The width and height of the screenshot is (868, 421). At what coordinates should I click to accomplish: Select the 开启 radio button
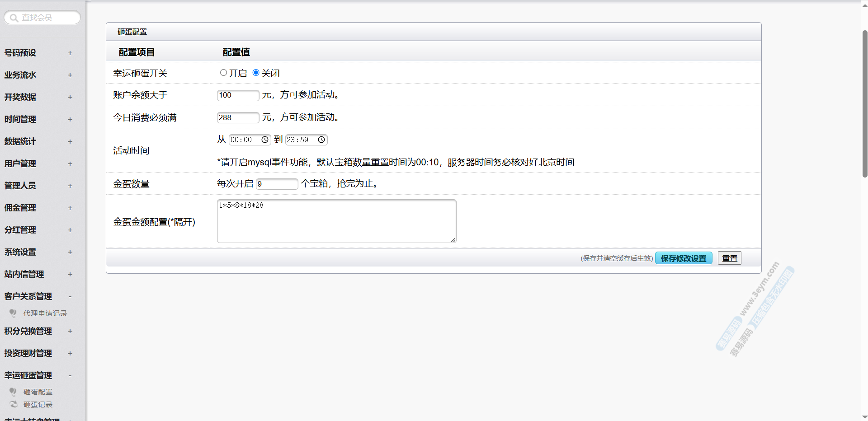[x=223, y=73]
